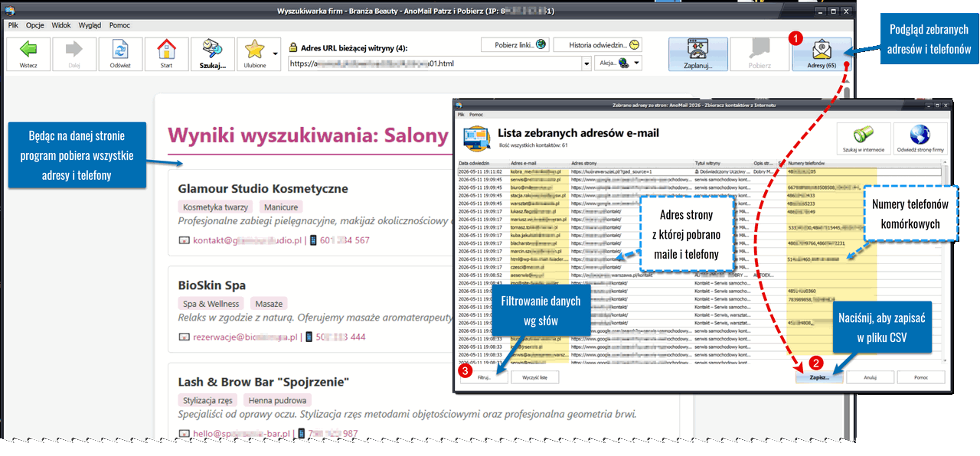
Task: Open the Widok menu
Action: 61,25
